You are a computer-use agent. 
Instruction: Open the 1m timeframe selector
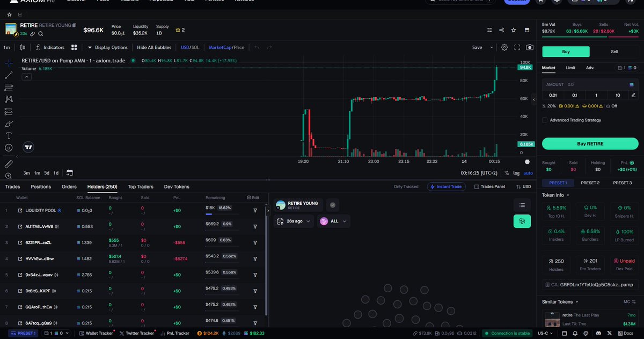point(7,47)
